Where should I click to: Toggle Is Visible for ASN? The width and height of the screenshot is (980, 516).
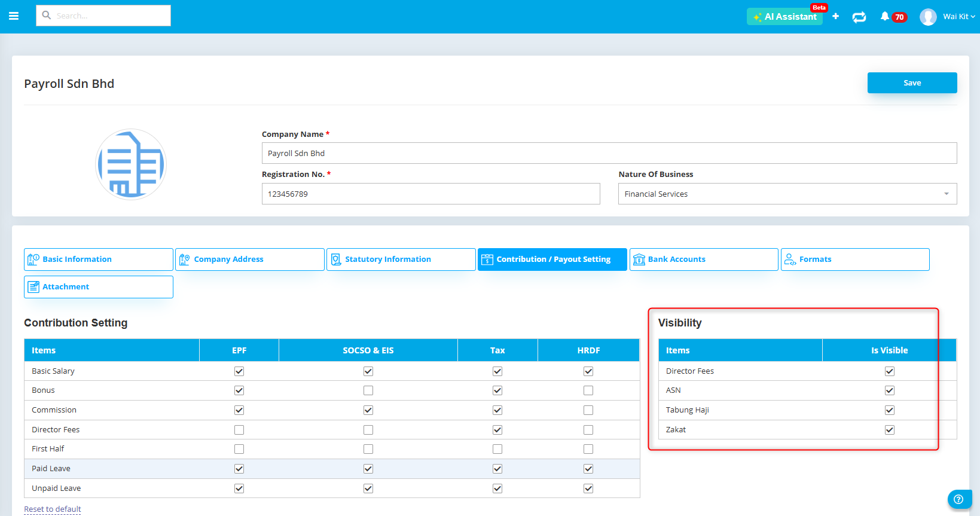pos(890,390)
